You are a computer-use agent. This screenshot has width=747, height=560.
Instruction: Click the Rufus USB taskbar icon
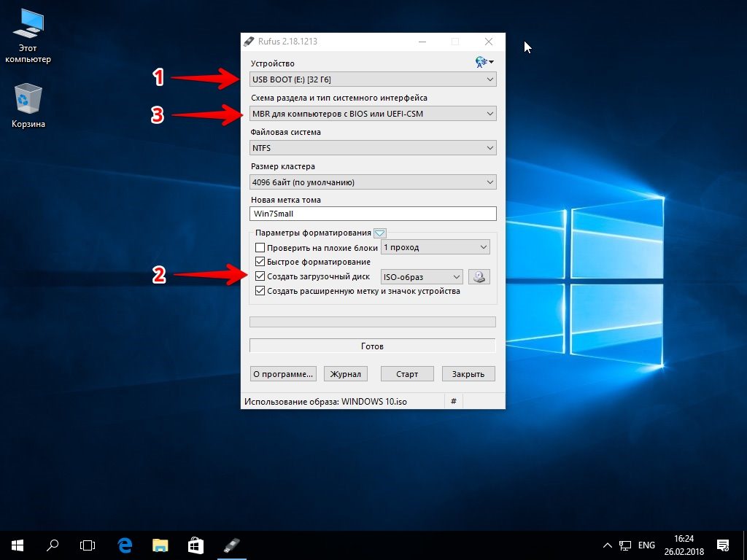(231, 545)
